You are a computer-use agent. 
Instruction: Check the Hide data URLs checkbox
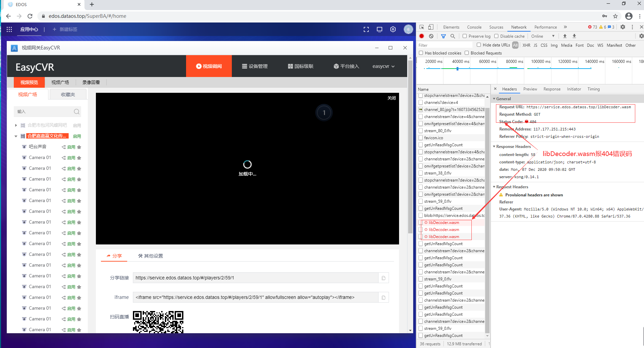tap(479, 45)
